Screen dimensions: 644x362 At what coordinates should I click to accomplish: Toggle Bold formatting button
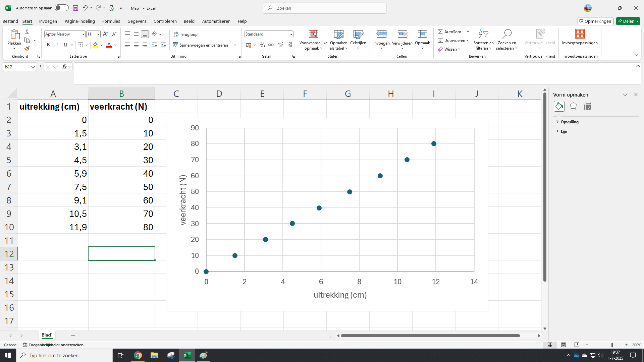[x=48, y=45]
